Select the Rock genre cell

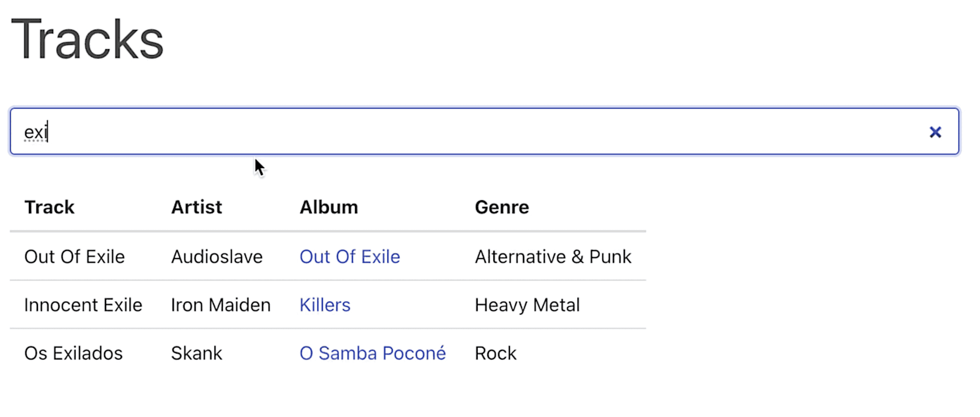click(x=495, y=353)
